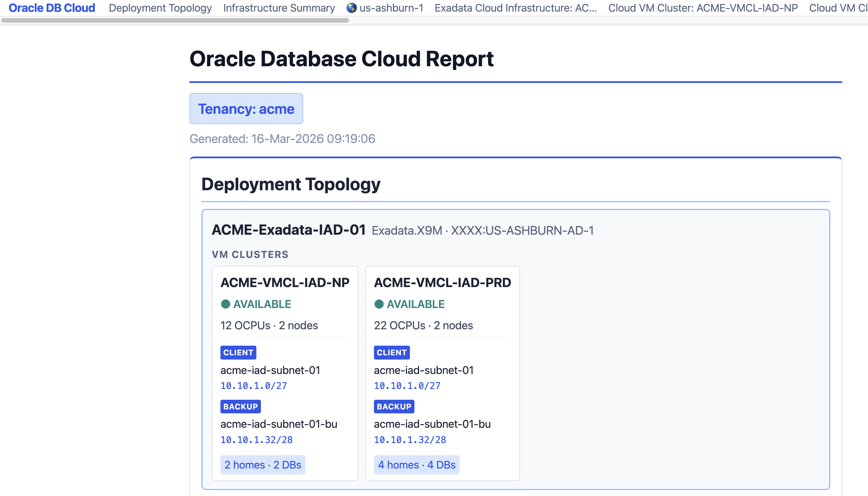Open the Infrastructure Summary nav item
Image resolution: width=868 pixels, height=496 pixels.
279,8
